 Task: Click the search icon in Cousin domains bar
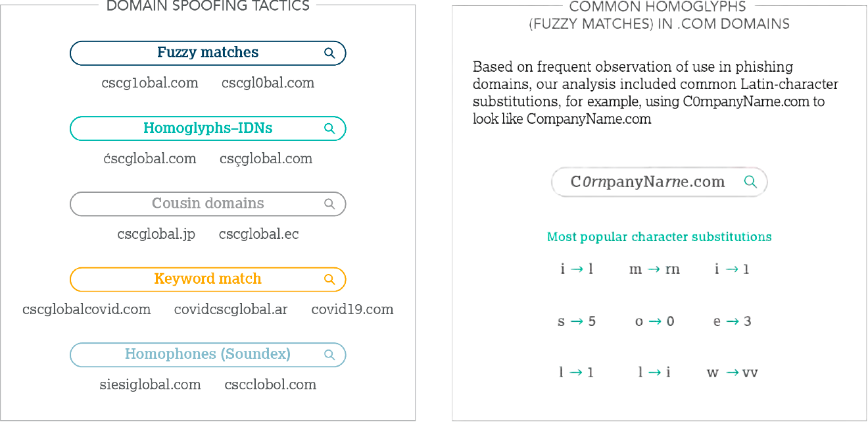(x=330, y=204)
